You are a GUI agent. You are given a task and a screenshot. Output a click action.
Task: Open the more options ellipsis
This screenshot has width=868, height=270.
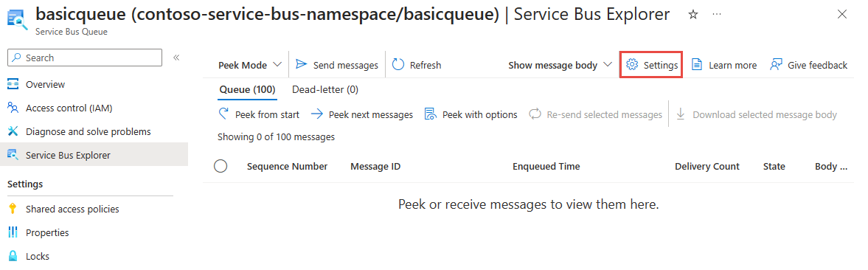click(717, 15)
